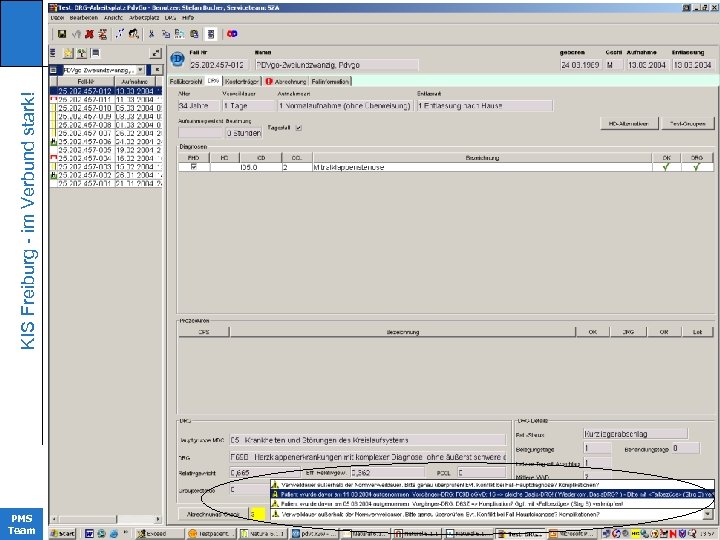Click the highlighted document toolbar icon
This screenshot has width=720, height=540.
click(211, 34)
